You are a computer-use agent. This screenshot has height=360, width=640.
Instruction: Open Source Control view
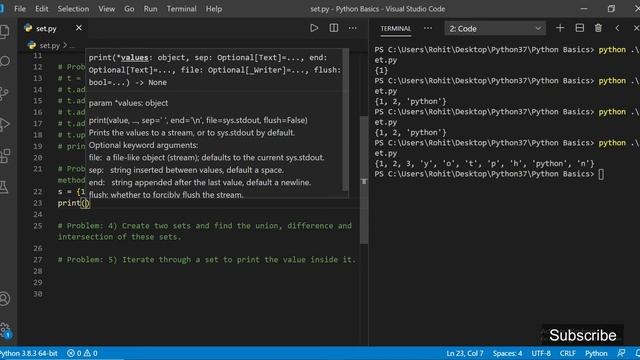point(4,93)
